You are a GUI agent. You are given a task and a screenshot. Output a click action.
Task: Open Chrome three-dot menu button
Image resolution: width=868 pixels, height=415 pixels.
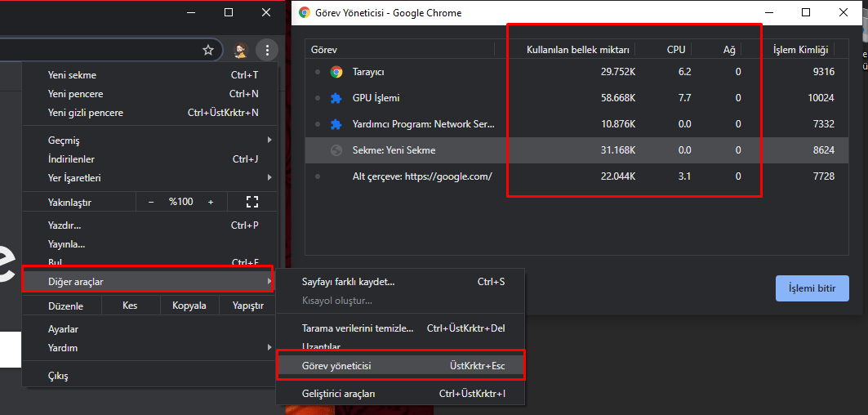267,51
